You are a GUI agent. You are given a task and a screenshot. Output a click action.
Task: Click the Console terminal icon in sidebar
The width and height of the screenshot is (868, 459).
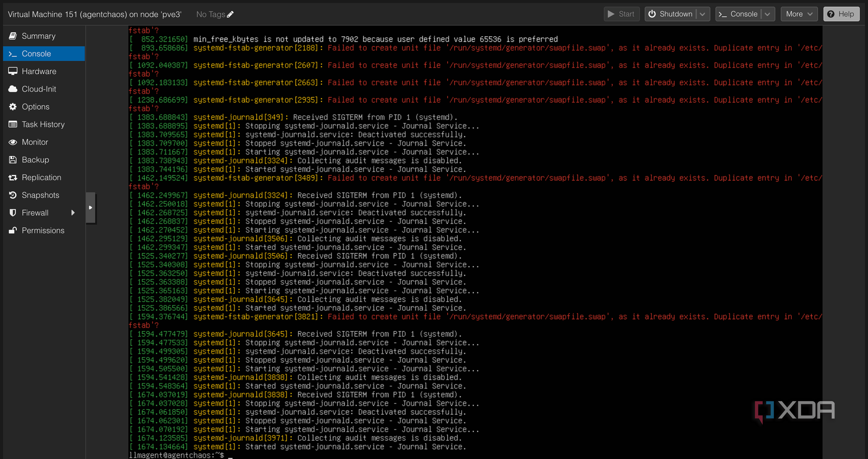click(x=13, y=54)
